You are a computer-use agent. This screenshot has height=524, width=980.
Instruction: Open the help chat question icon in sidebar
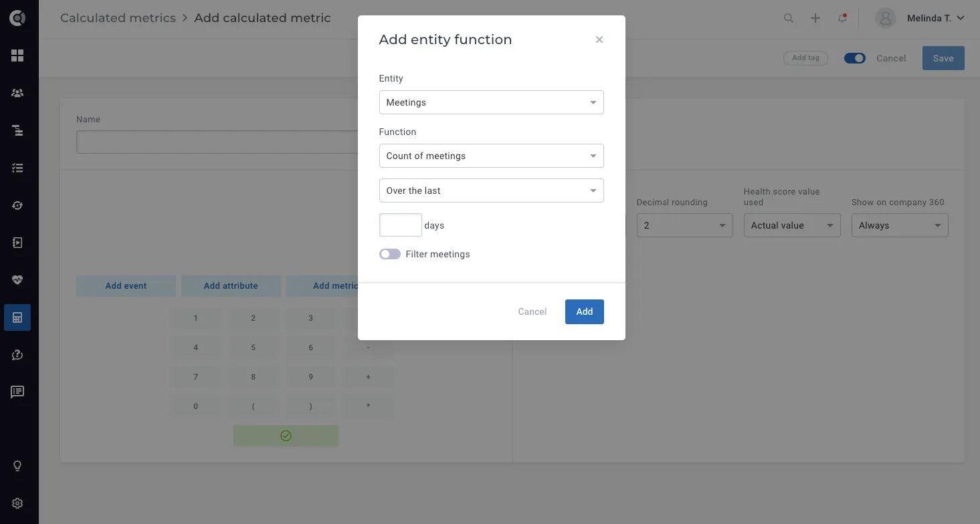point(17,355)
